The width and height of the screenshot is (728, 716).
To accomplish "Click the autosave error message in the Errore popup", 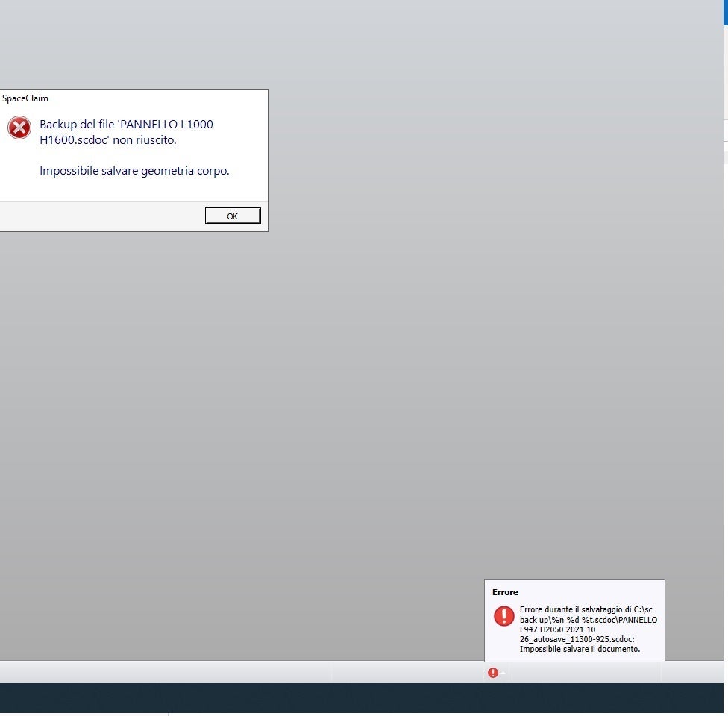I will pos(589,629).
